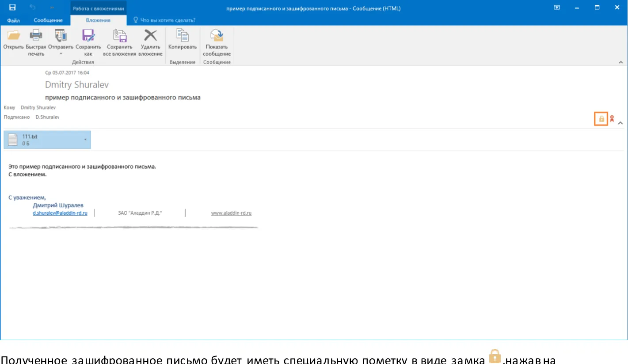Click the Redo arrow in the title bar
This screenshot has width=628, height=364.
(x=52, y=8)
